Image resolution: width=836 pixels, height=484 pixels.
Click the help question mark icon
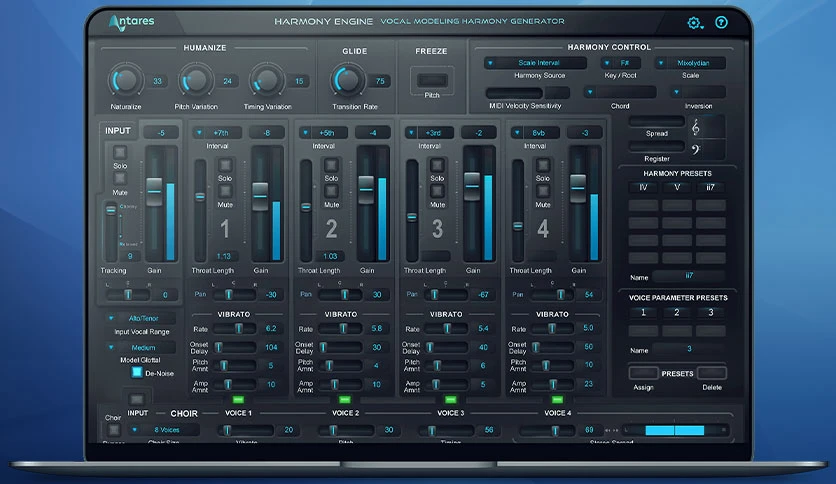point(721,22)
